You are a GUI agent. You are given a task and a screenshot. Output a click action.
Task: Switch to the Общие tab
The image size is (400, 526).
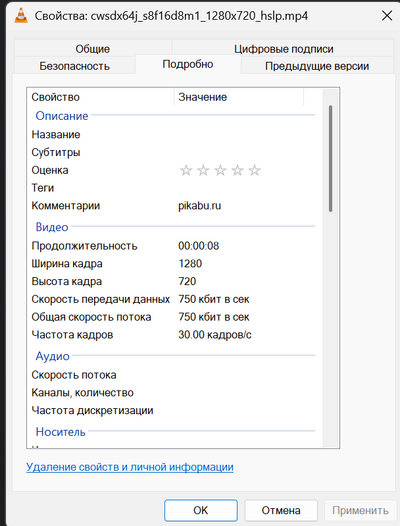[x=93, y=49]
